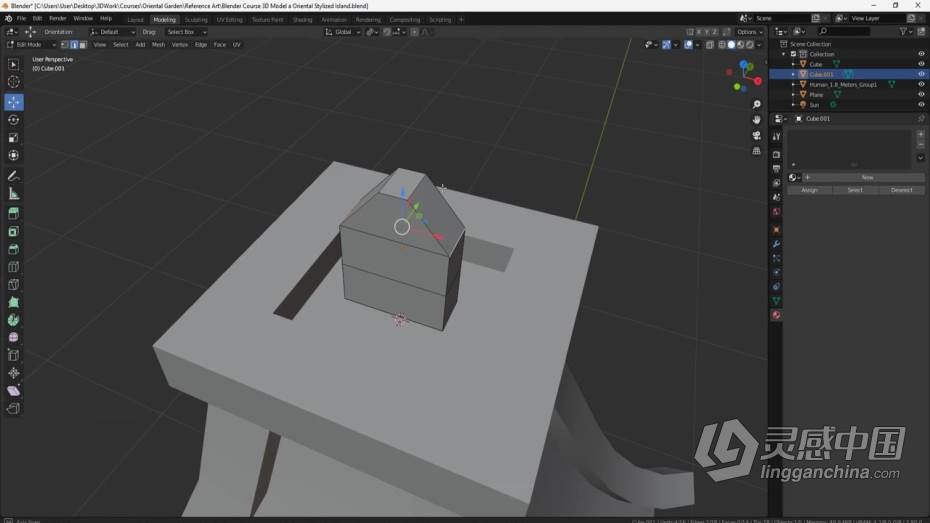Switch to the Sculpting workspace tab
Screen dimensions: 930x523
(x=196, y=20)
